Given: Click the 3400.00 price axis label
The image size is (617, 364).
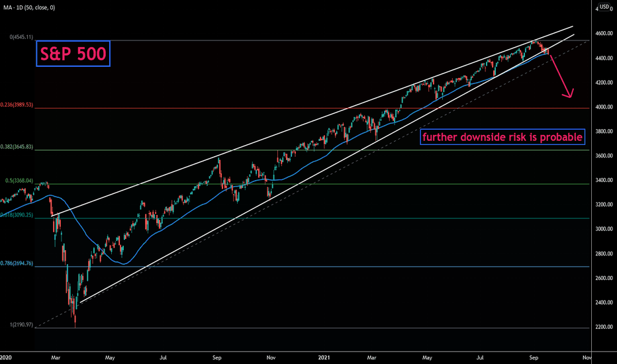Looking at the screenshot, I should coord(604,180).
